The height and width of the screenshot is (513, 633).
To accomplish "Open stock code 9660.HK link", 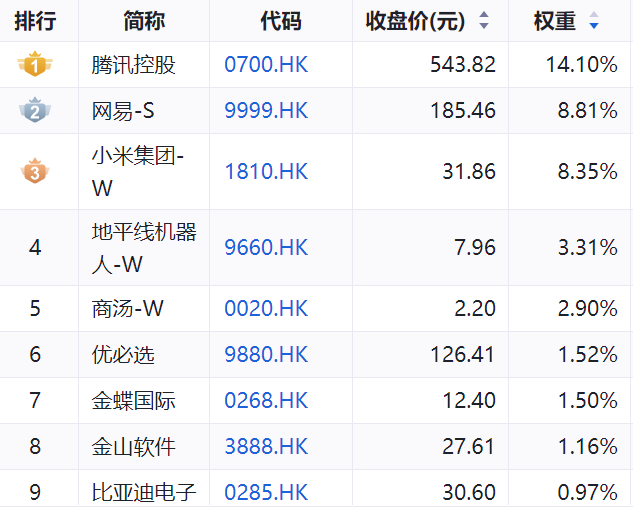I will (x=266, y=247).
